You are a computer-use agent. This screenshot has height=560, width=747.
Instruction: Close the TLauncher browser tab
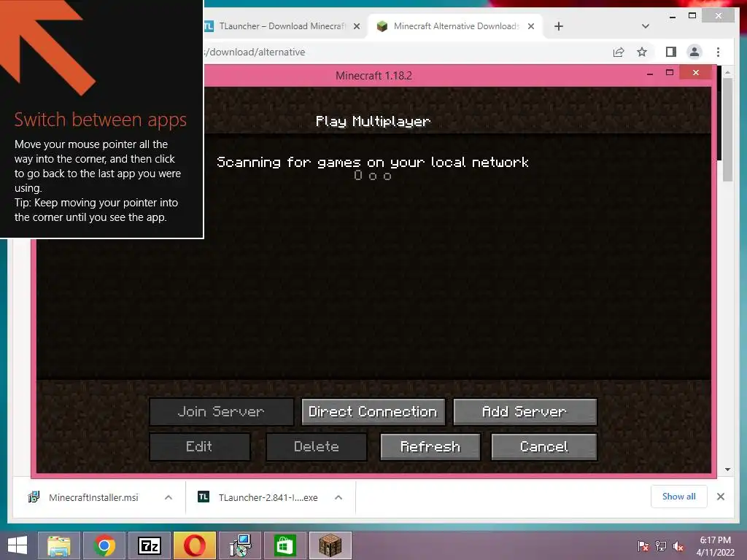click(x=356, y=27)
